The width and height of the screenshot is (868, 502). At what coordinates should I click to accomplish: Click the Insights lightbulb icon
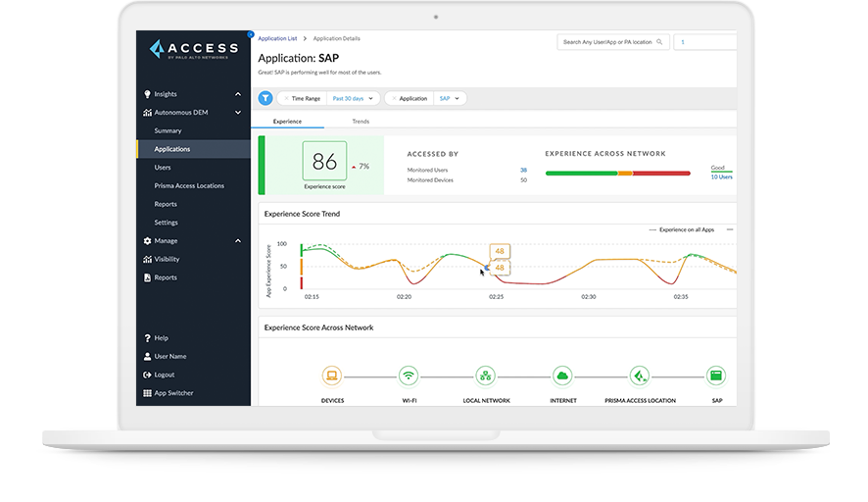(x=147, y=94)
